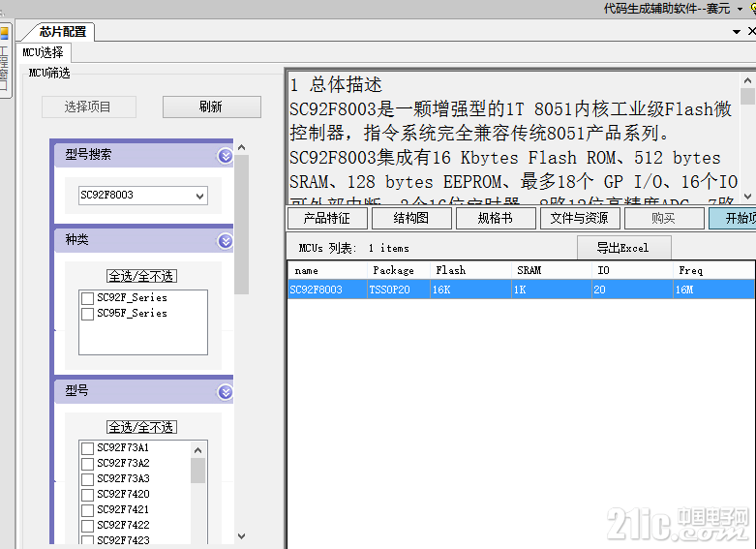756x549 pixels.
Task: Open the 规格书 datasheet button
Action: [496, 218]
